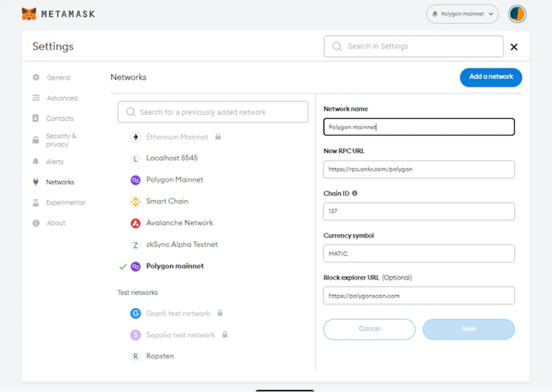Open the account avatar icon

(x=517, y=14)
